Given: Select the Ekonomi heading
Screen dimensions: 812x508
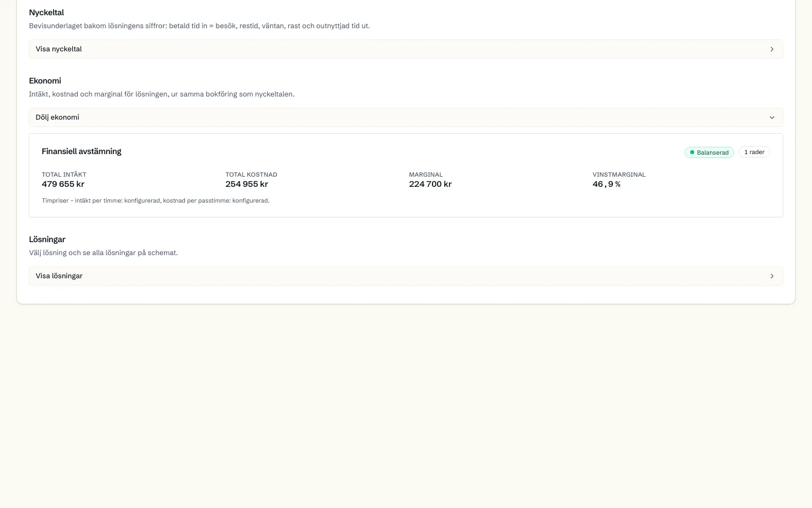Looking at the screenshot, I should coord(45,81).
